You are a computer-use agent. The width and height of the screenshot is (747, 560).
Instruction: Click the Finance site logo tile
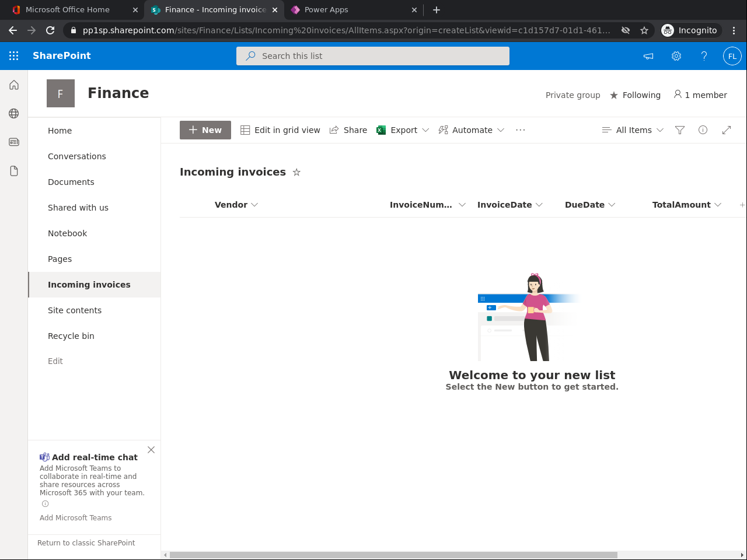pyautogui.click(x=61, y=93)
